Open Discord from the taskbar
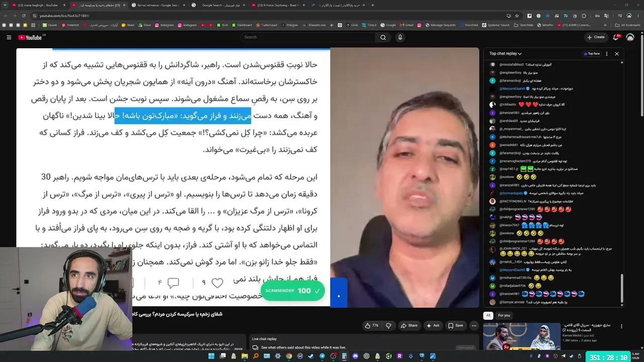 click(x=355, y=356)
